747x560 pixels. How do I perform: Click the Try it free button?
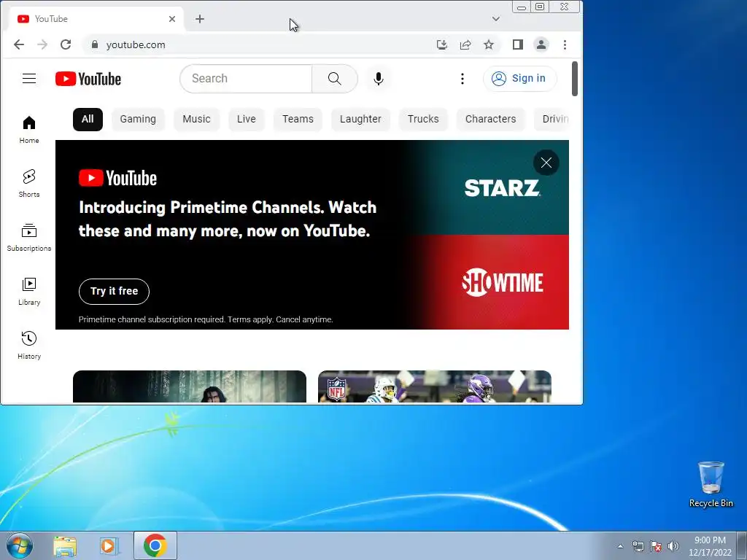(114, 292)
